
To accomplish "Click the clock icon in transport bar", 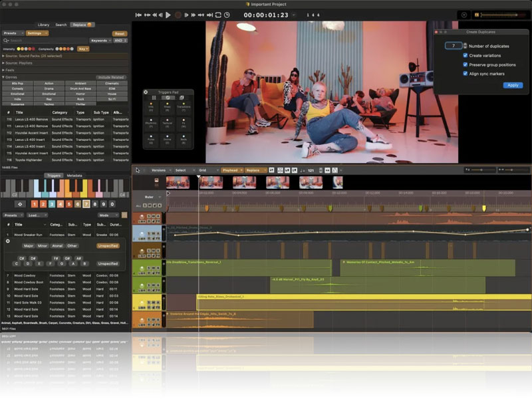I will [228, 14].
